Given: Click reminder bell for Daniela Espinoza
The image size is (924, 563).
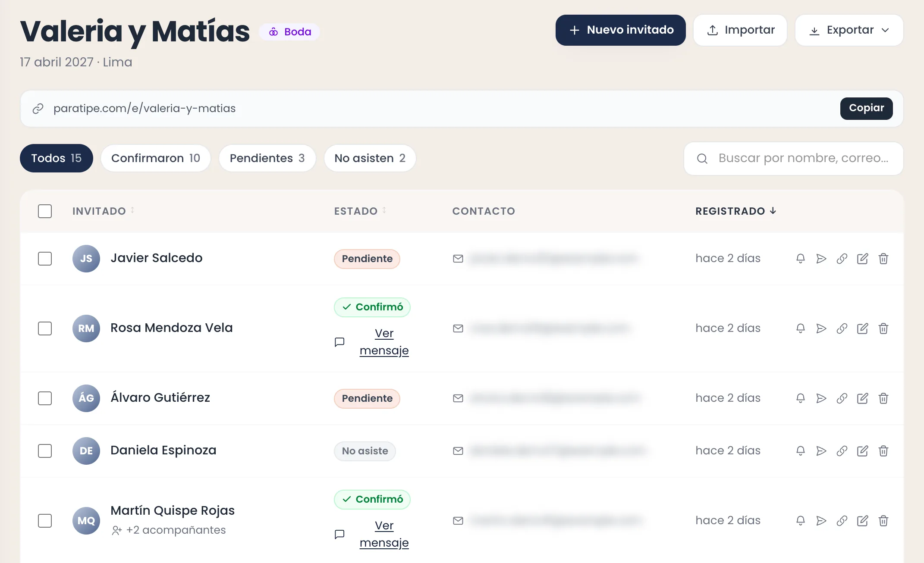Looking at the screenshot, I should point(800,451).
